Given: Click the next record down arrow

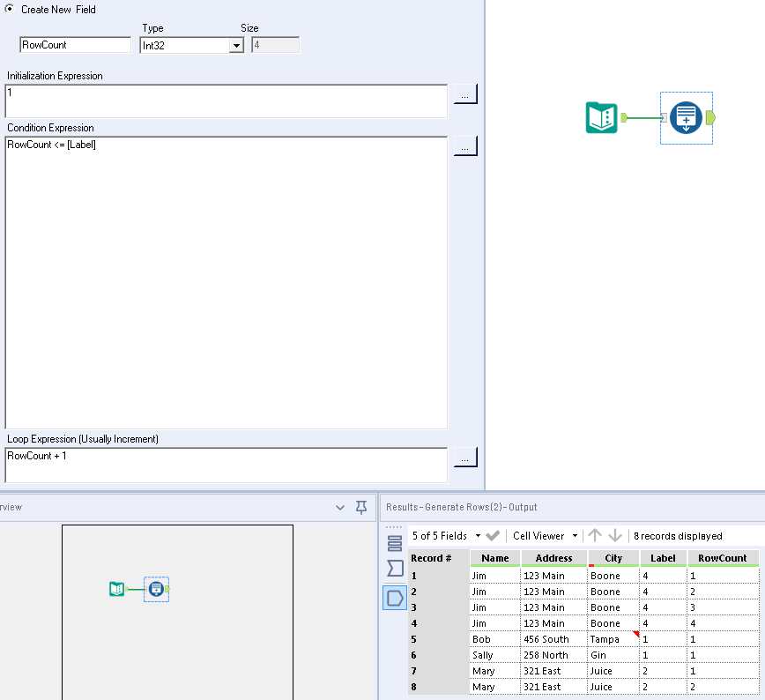Looking at the screenshot, I should (615, 536).
